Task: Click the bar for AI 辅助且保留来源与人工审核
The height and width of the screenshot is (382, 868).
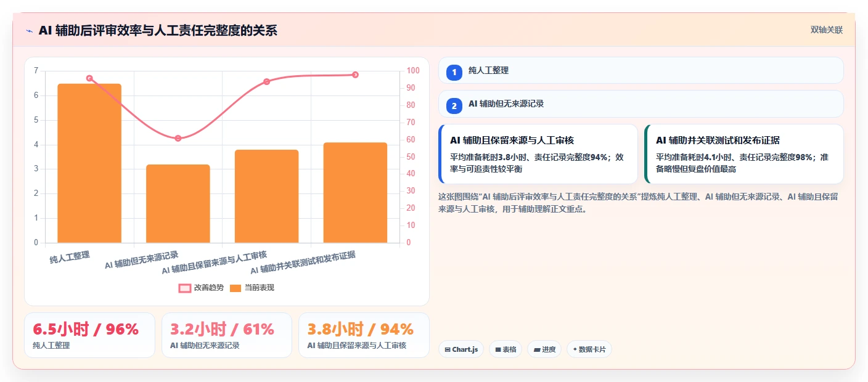Action: (266, 196)
